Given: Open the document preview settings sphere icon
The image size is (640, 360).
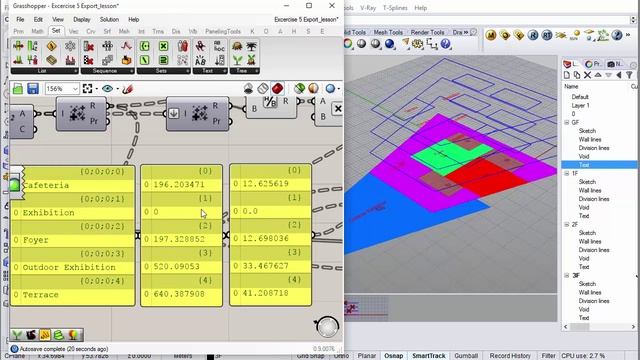Looking at the screenshot, I should [330, 88].
